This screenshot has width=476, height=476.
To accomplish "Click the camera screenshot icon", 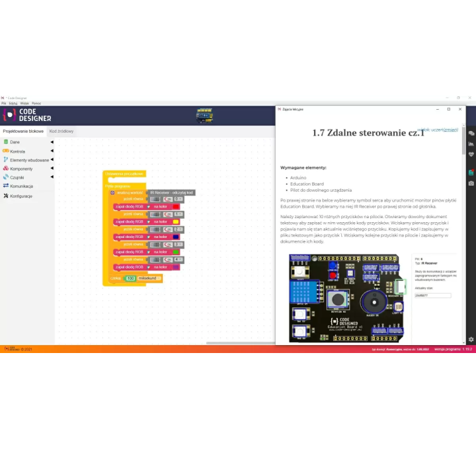I will [x=471, y=182].
